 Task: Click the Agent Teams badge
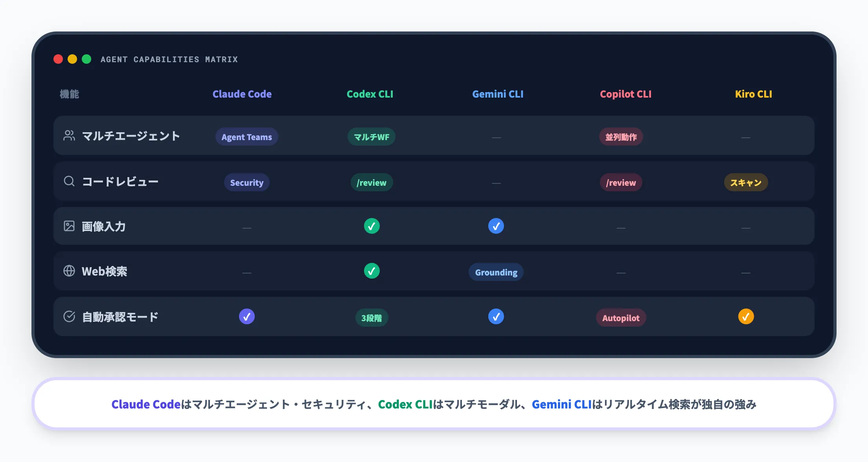pos(247,137)
